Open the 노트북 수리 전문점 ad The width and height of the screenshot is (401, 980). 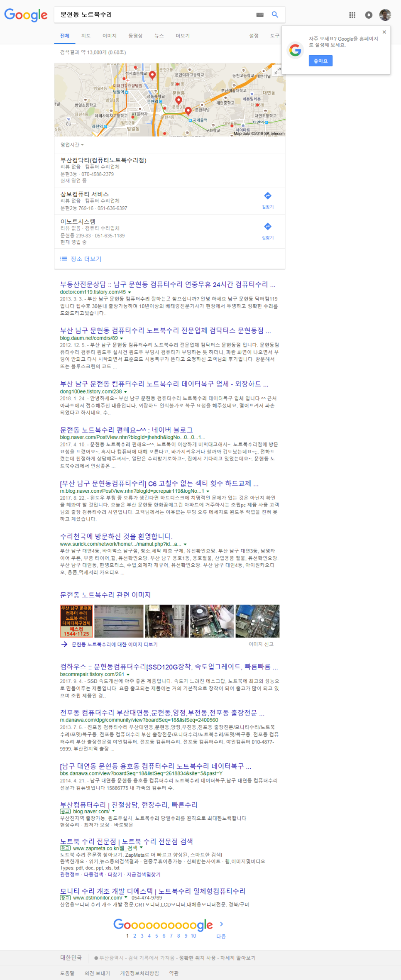pos(126,841)
